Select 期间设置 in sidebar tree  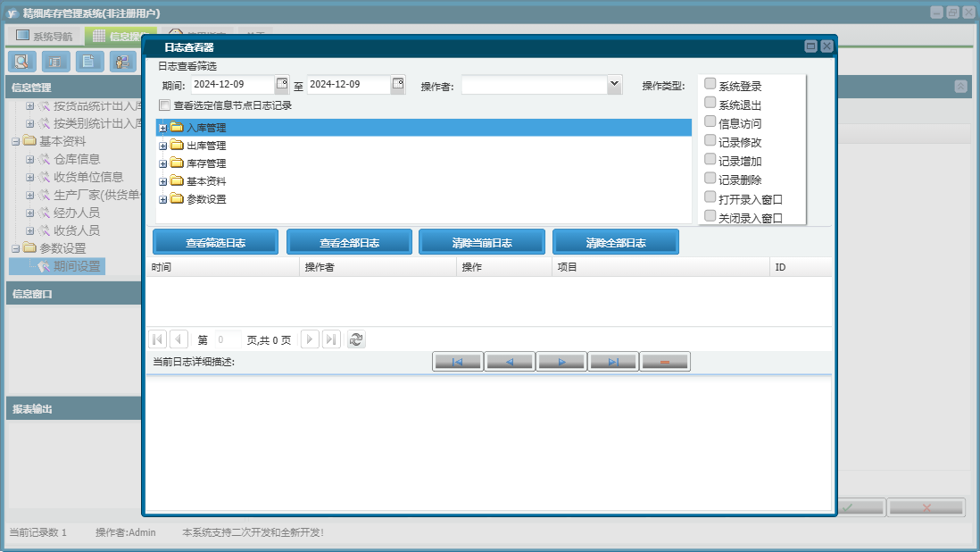pos(76,266)
